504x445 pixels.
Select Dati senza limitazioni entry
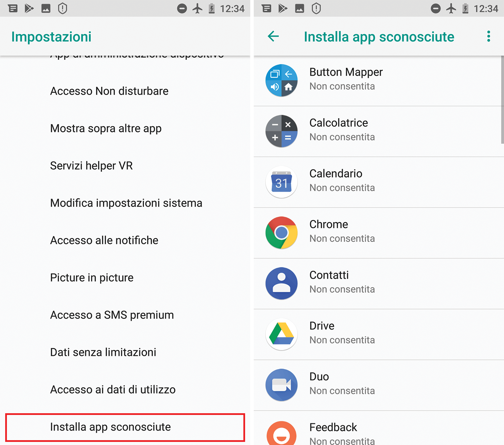coord(125,352)
